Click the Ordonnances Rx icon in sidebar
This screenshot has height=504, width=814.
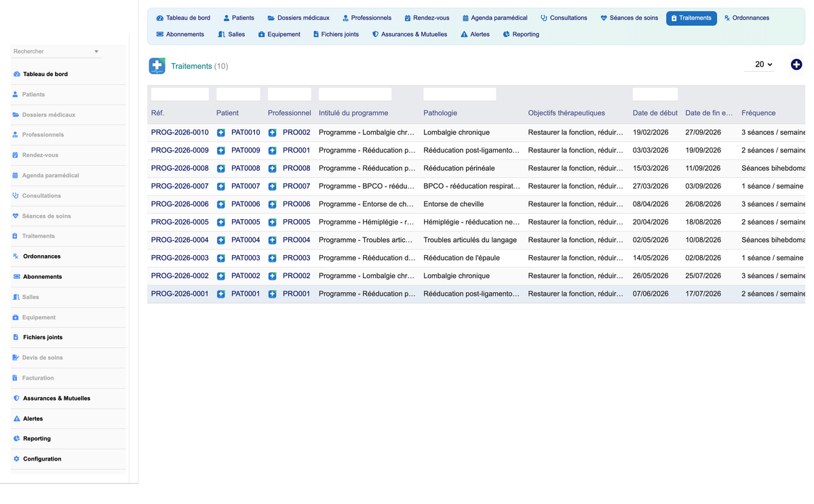point(16,256)
